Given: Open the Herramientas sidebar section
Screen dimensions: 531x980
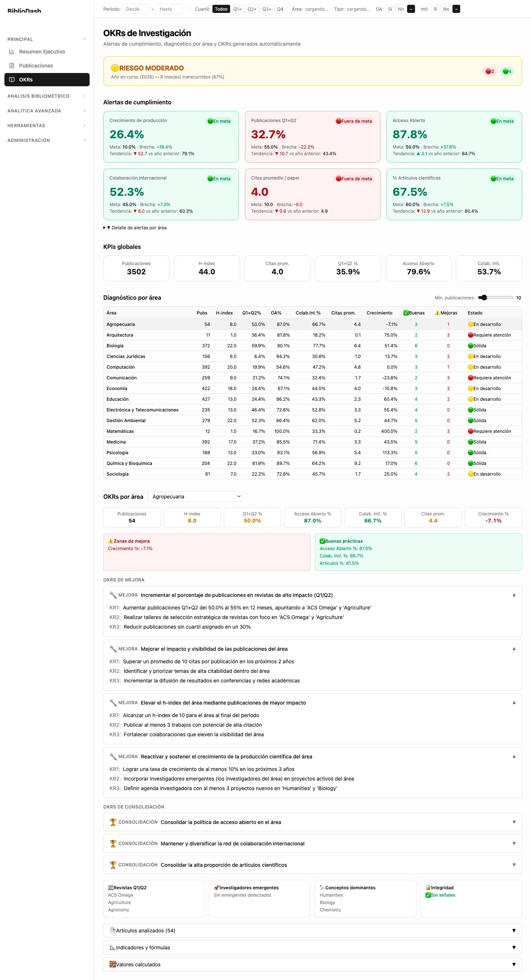Looking at the screenshot, I should click(47, 126).
